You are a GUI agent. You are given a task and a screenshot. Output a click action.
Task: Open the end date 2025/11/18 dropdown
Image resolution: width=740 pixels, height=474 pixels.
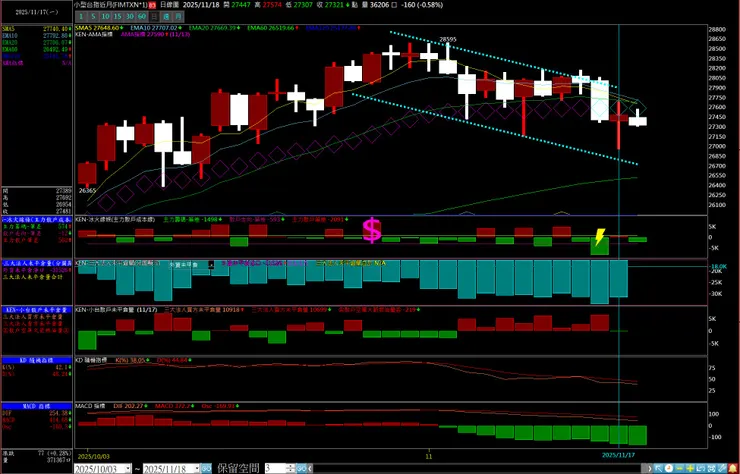197,469
